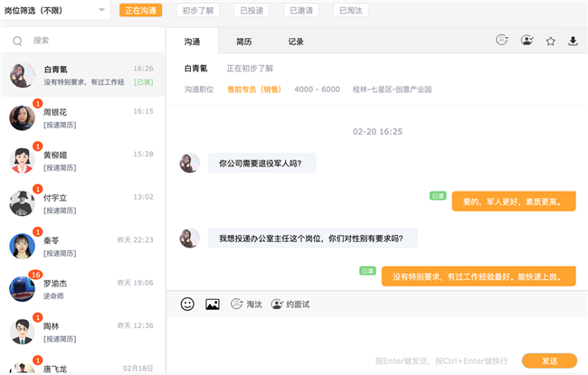
Task: Click the 桂林-七星区-创意产业园 location text
Action: click(x=392, y=89)
